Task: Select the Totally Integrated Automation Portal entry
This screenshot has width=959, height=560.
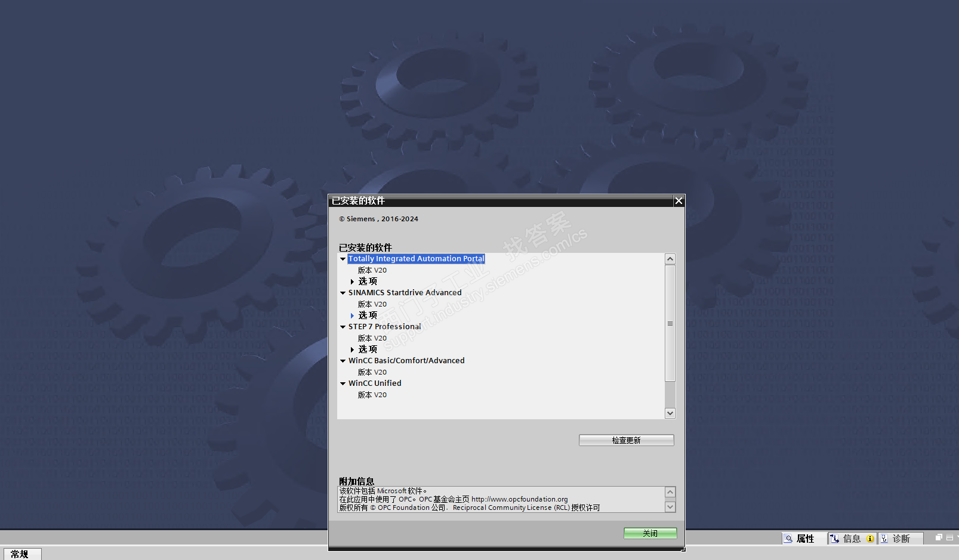Action: pyautogui.click(x=417, y=259)
